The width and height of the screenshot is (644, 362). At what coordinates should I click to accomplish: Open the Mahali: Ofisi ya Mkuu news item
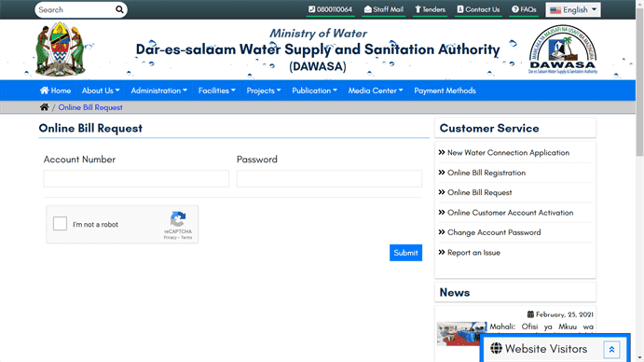[x=541, y=327]
